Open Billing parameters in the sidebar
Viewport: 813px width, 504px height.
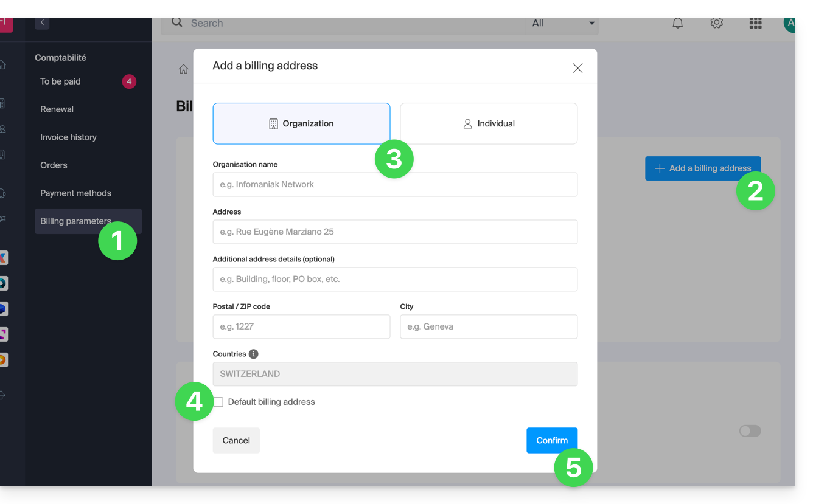point(75,221)
